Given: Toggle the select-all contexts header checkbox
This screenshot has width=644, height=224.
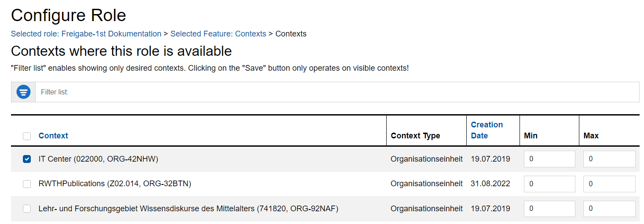Looking at the screenshot, I should click(27, 136).
